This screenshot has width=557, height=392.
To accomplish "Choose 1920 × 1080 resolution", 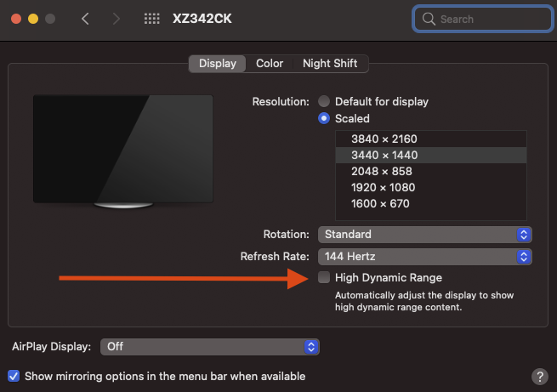I will coord(384,187).
